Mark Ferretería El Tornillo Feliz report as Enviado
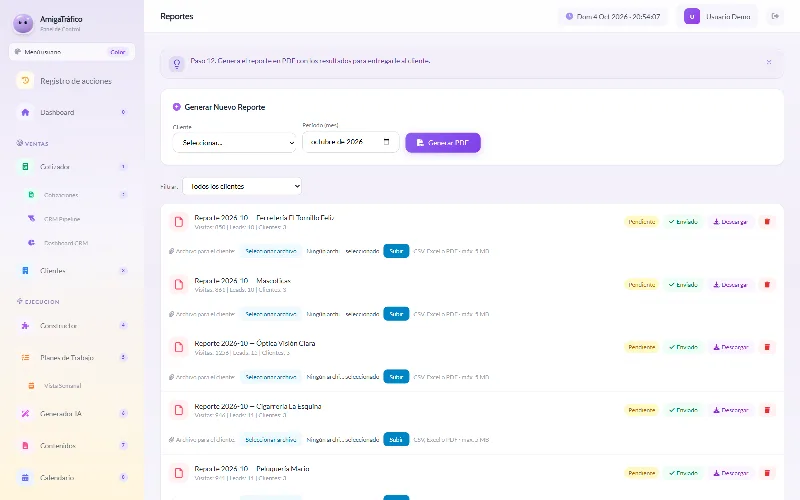Screen dimensions: 800x500 (x=683, y=222)
